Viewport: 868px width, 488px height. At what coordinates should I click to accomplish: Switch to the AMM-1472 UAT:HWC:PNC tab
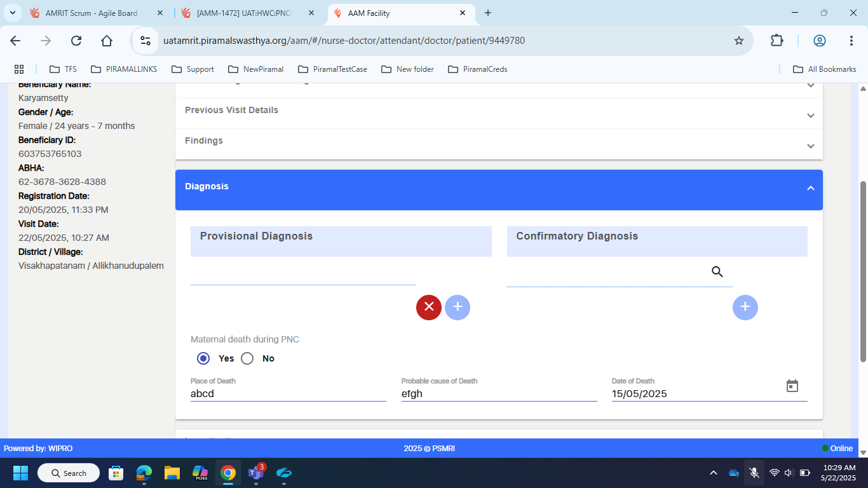(248, 13)
